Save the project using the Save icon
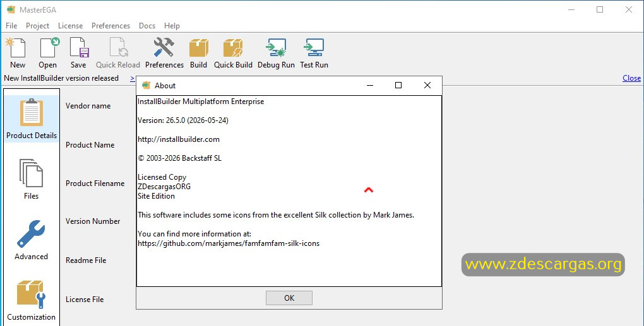Image resolution: width=644 pixels, height=326 pixels. (78, 53)
